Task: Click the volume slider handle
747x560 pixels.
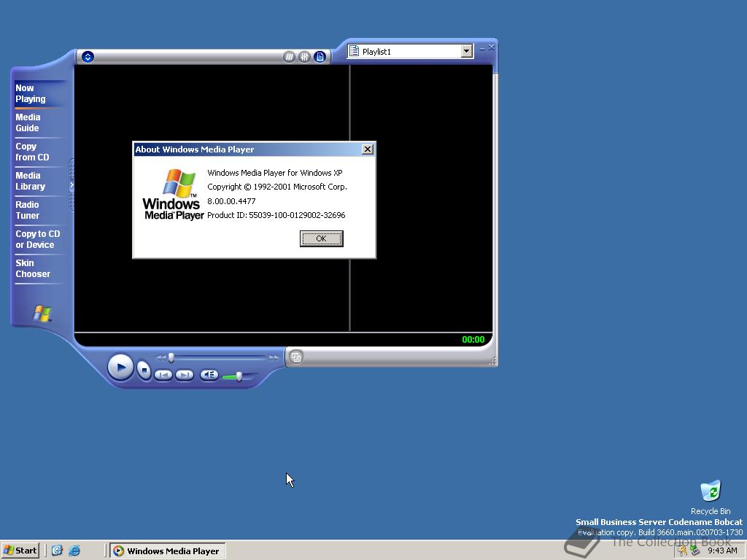Action: (x=239, y=377)
